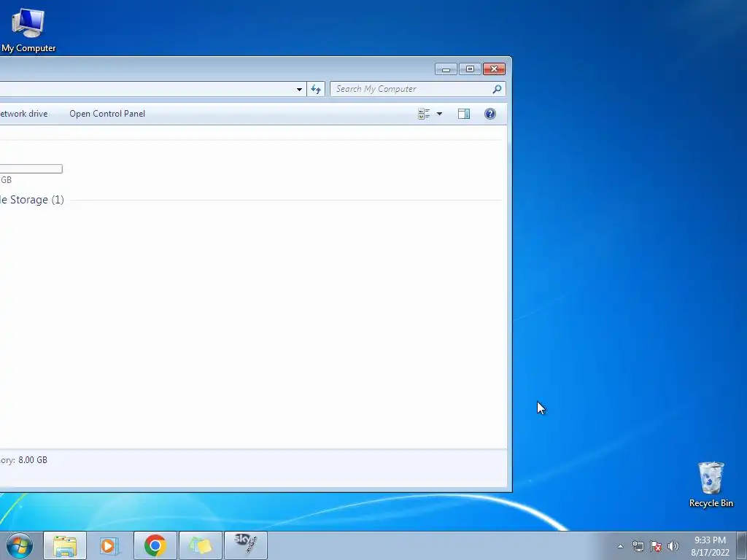Open Google Chrome from taskbar

point(155,545)
